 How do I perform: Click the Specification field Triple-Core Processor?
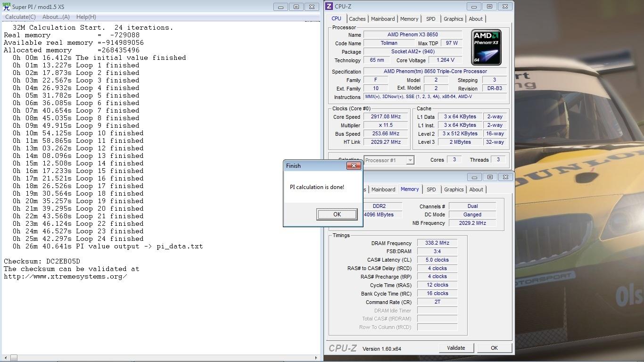[x=435, y=72]
